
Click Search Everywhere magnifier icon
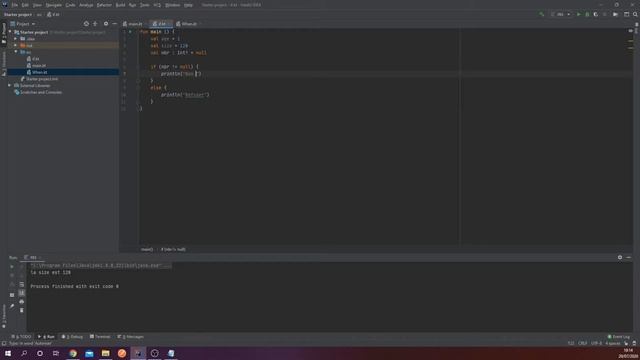point(636,14)
